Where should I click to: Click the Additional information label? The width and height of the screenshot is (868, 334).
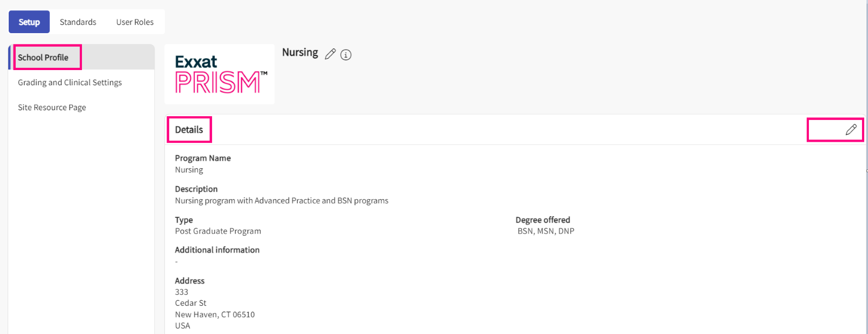pos(217,250)
